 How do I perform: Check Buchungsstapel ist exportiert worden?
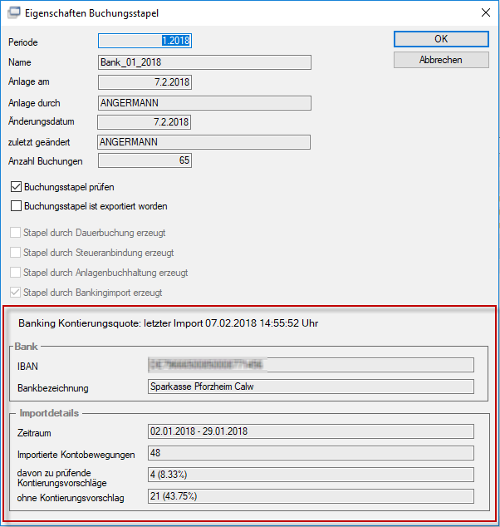(16, 206)
